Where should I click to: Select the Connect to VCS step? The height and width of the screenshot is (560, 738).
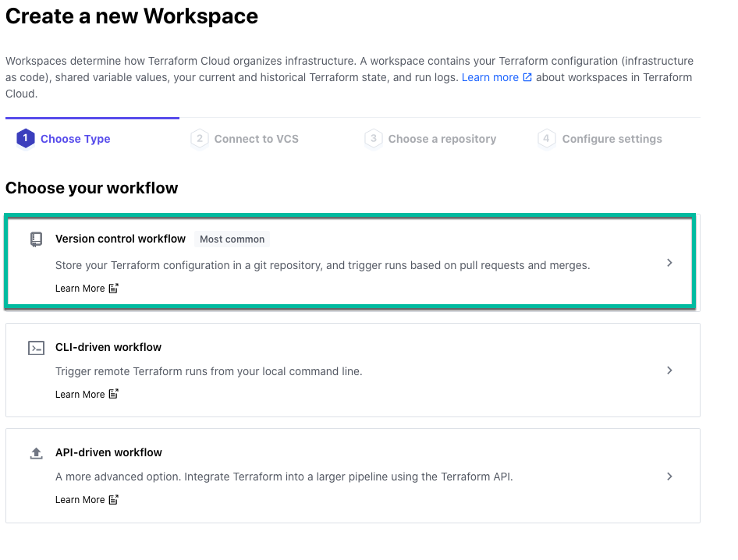[x=257, y=139]
